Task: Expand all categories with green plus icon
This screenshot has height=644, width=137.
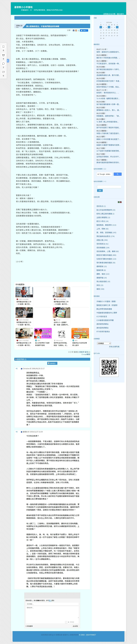Action: pyautogui.click(x=119, y=202)
